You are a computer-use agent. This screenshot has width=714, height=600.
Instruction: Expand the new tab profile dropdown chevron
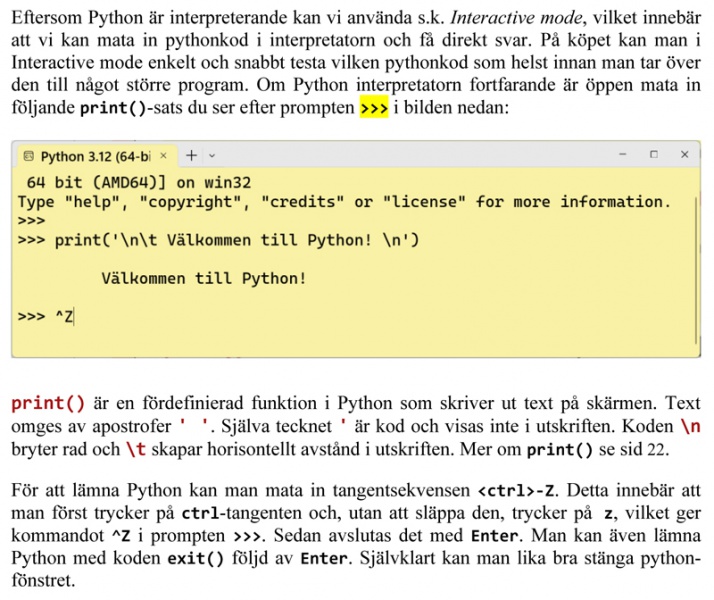tap(212, 156)
